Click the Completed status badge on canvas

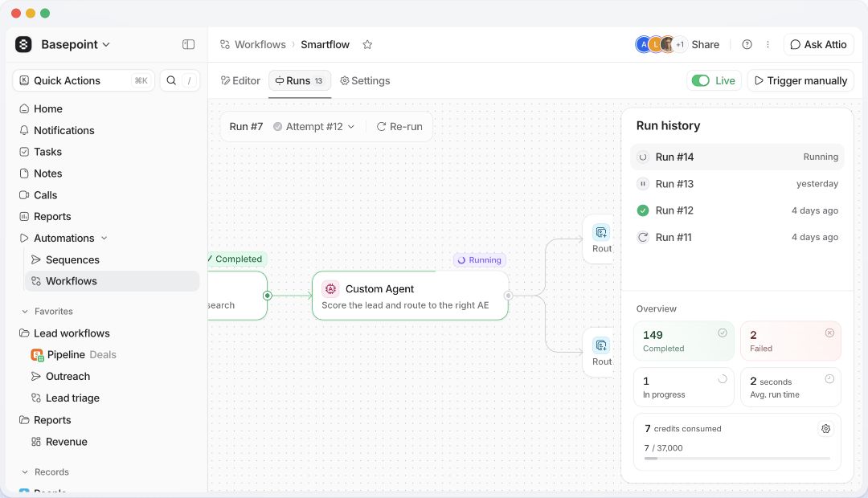click(237, 259)
